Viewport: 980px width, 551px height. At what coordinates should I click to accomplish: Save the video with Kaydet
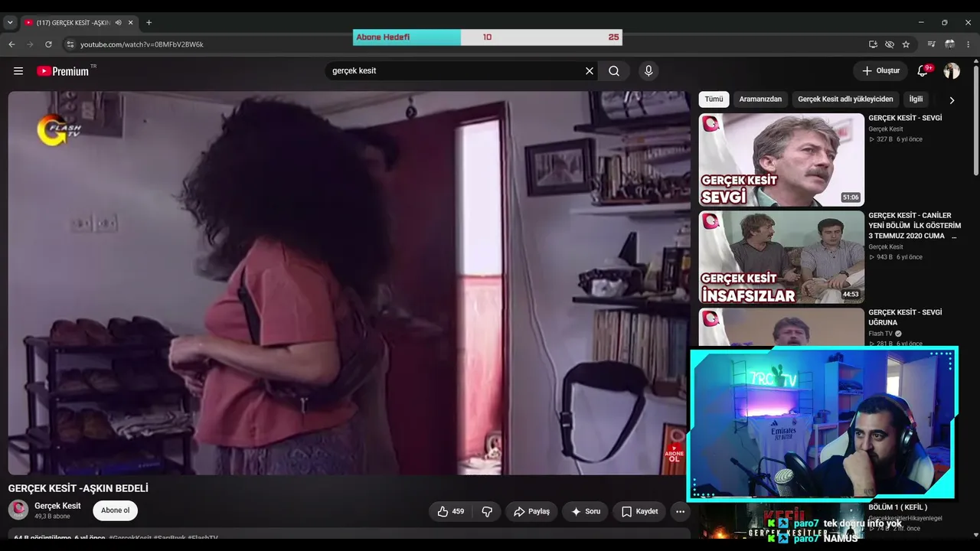click(639, 511)
